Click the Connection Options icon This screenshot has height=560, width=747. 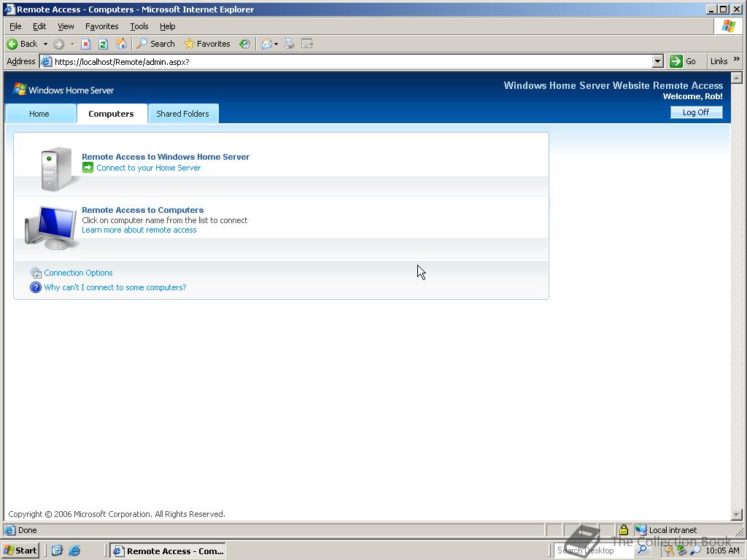tap(36, 273)
